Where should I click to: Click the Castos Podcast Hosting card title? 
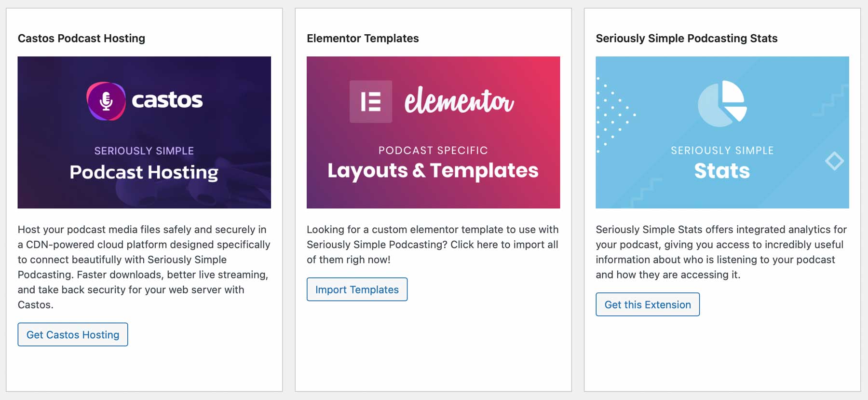[81, 38]
